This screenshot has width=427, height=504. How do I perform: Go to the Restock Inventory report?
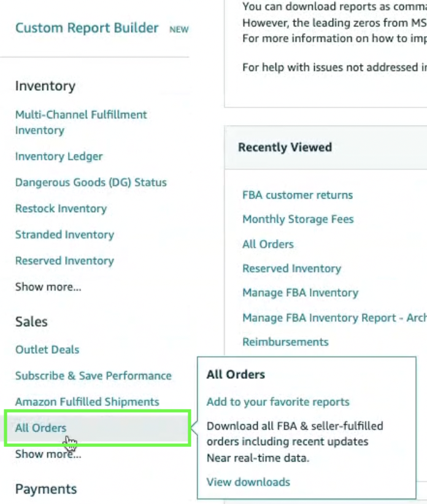(x=61, y=208)
